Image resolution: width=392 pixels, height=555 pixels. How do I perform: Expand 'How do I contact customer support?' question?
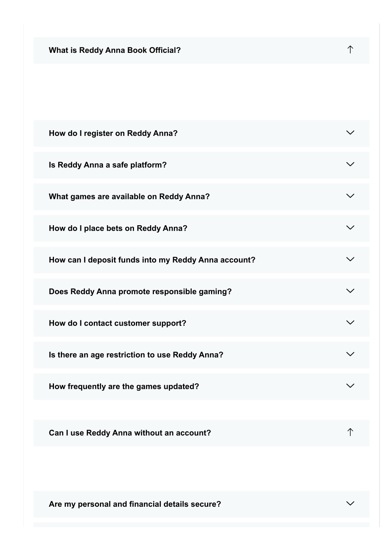[x=201, y=323]
